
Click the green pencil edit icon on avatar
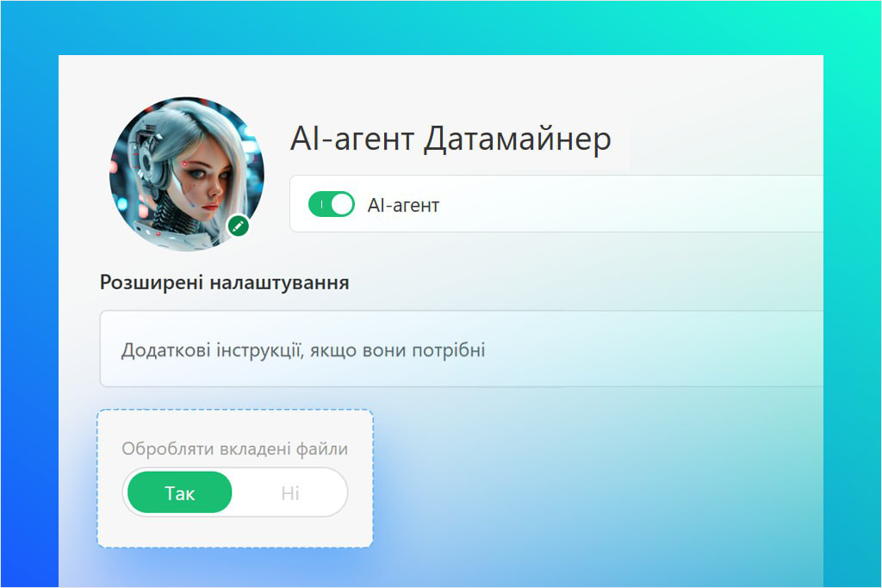(238, 226)
